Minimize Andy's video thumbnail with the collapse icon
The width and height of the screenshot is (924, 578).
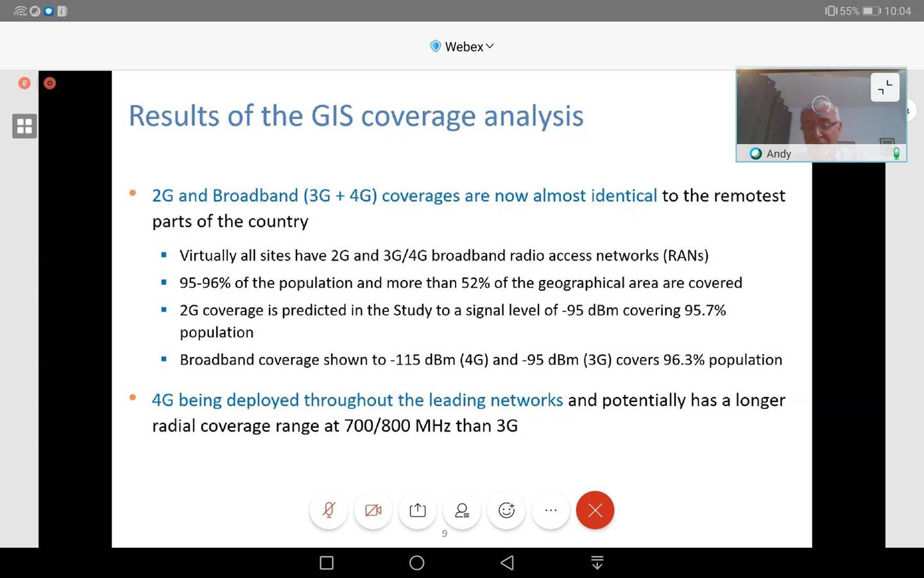pos(885,87)
